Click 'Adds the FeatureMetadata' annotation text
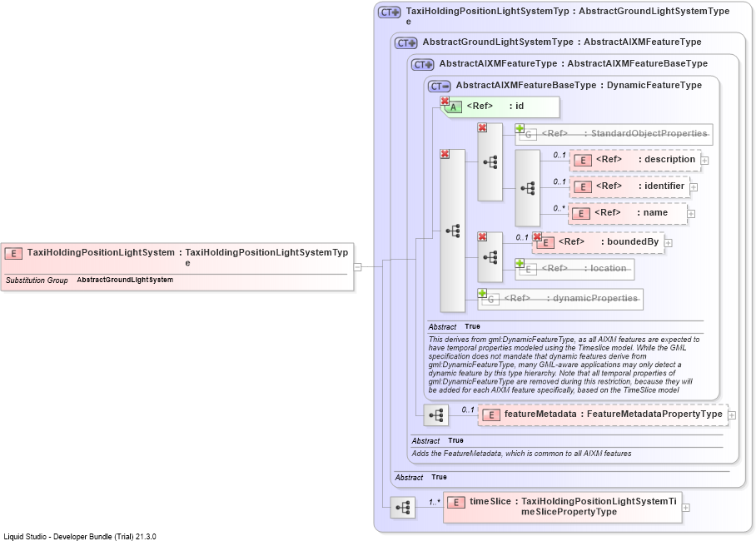The height and width of the screenshot is (541, 756). click(521, 454)
